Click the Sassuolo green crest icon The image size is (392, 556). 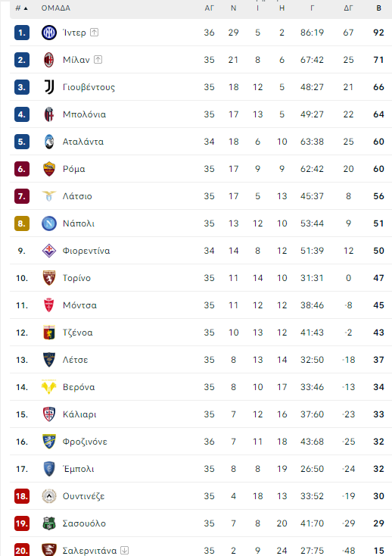(49, 523)
